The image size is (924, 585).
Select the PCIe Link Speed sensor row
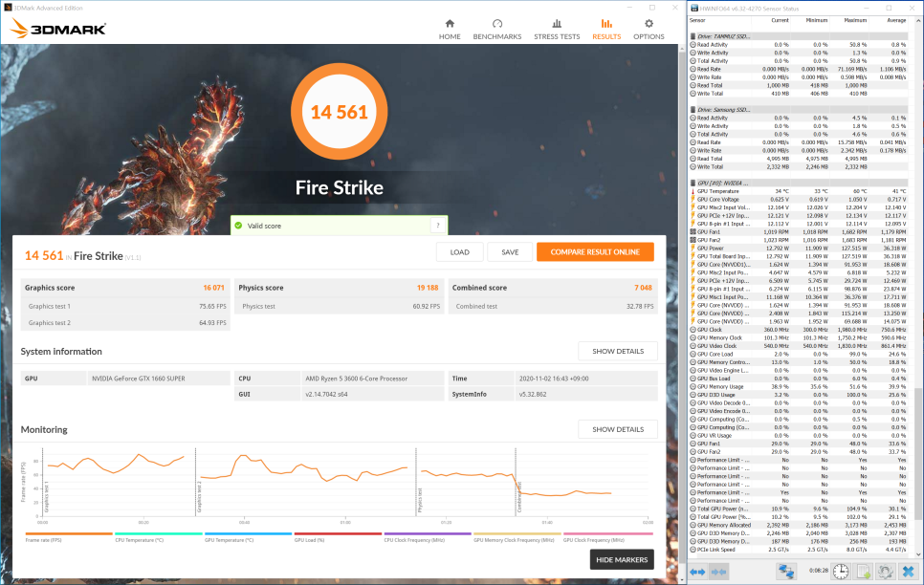pyautogui.click(x=801, y=550)
